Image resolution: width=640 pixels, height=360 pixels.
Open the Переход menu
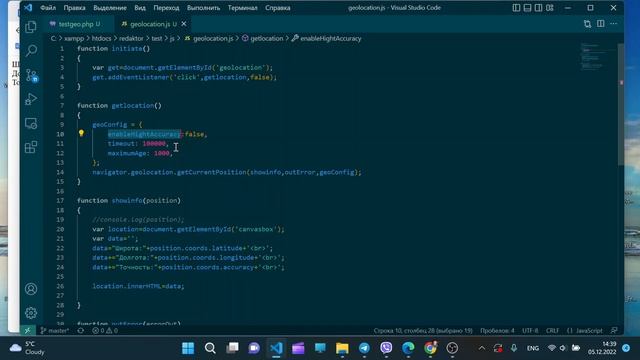(166, 8)
